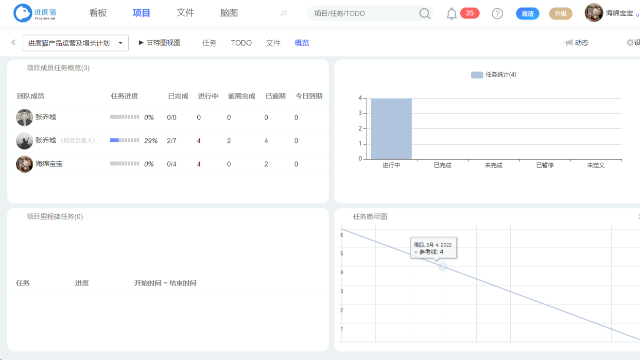Screen dimensions: 640x360
Task: Click the 开始时间 ~ 结束时间 column header
Action: [x=165, y=283]
